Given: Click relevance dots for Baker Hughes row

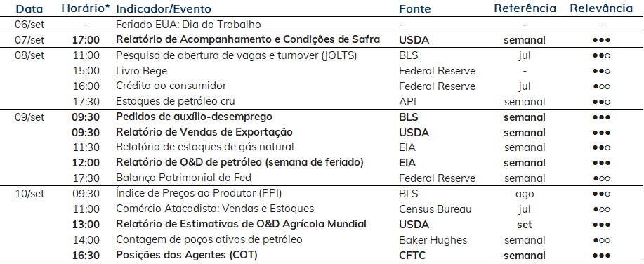Looking at the screenshot, I should click(601, 240).
